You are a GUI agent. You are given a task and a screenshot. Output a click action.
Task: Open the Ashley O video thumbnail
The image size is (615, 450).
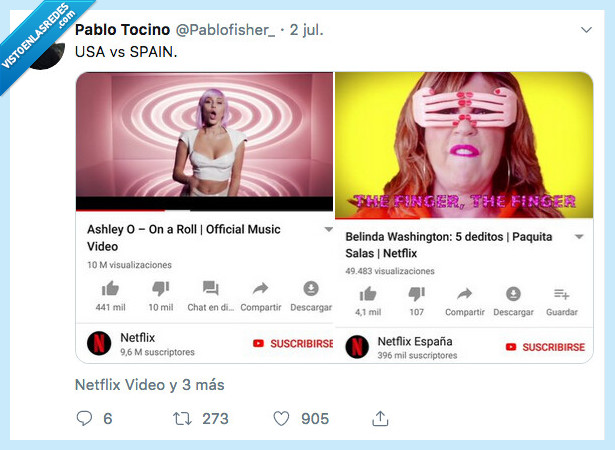204,141
